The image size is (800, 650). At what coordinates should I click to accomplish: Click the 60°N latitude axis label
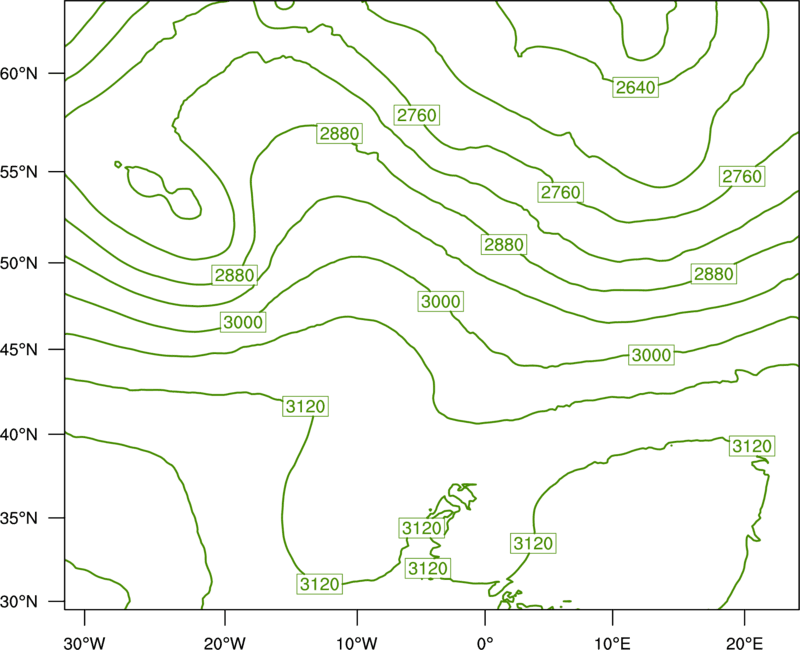coord(19,73)
